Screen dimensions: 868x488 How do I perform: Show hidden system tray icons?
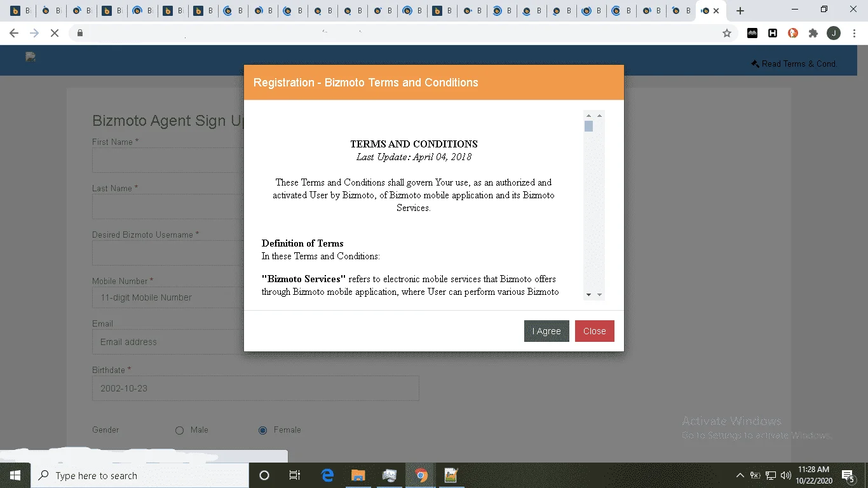(x=740, y=475)
